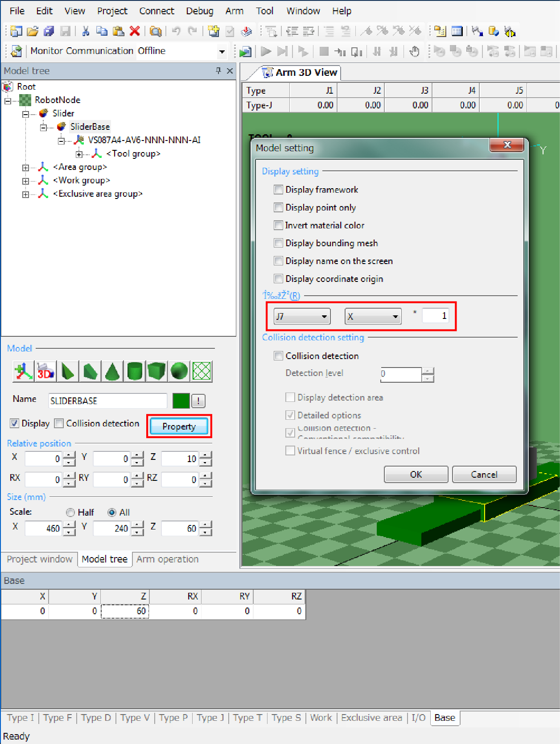Enable Display framework checkbox
Image resolution: width=560 pixels, height=744 pixels.
click(x=279, y=190)
